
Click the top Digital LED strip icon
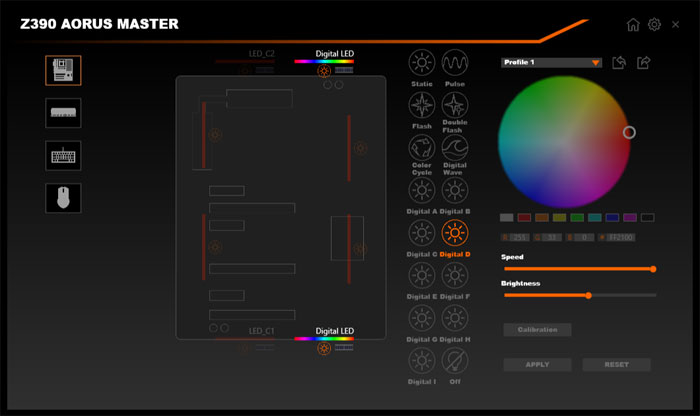pyautogui.click(x=344, y=70)
